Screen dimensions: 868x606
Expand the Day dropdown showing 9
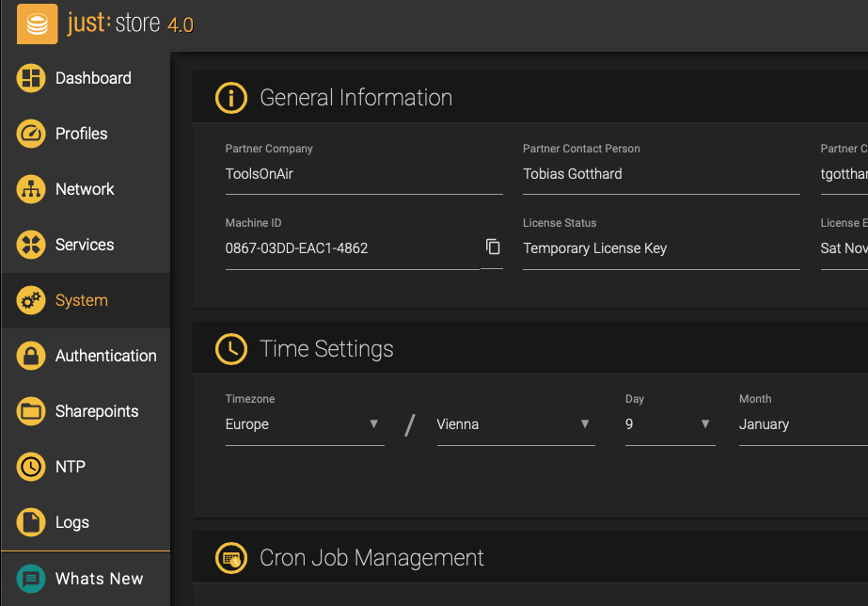click(671, 425)
